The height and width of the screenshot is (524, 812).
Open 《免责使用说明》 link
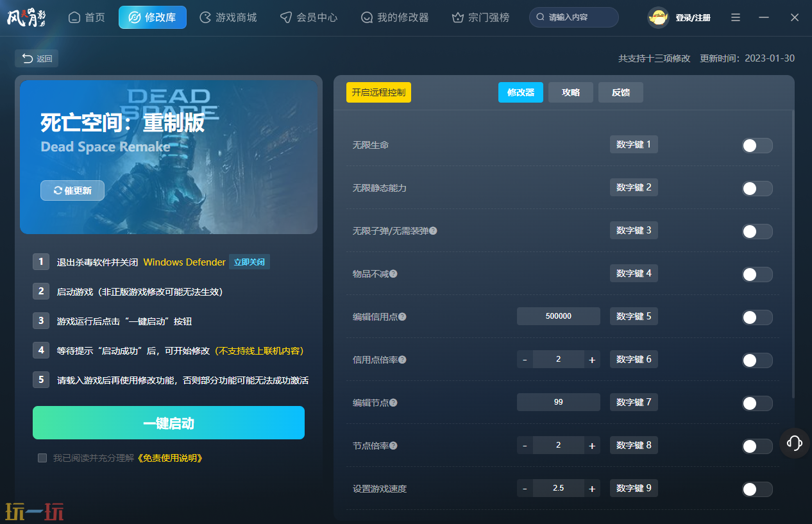170,458
